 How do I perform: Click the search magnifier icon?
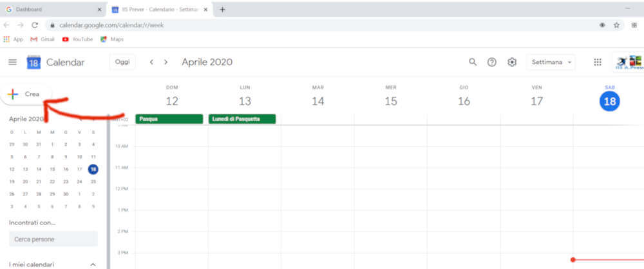473,62
